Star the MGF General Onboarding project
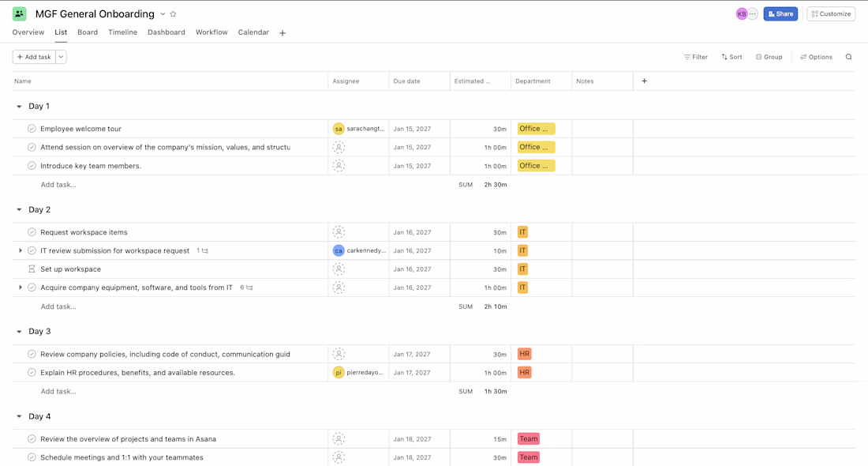The image size is (868, 466). pos(174,14)
